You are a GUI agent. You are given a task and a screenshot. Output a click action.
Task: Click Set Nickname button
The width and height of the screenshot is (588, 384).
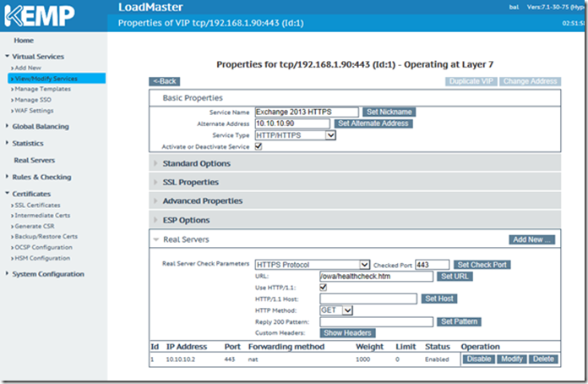[x=389, y=112]
